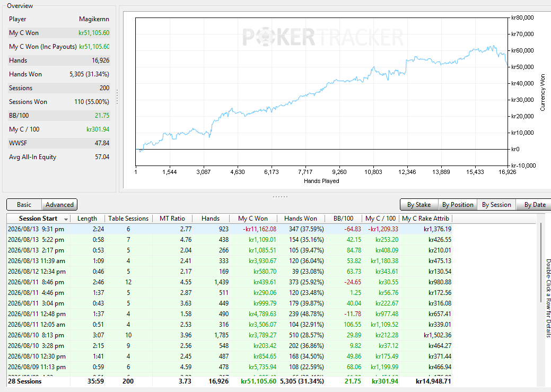Sort by My C Rake Attrib column
Screen dimensions: 551x392
click(x=425, y=219)
